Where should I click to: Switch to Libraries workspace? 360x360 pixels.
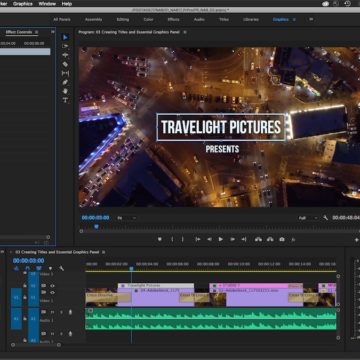pos(251,20)
